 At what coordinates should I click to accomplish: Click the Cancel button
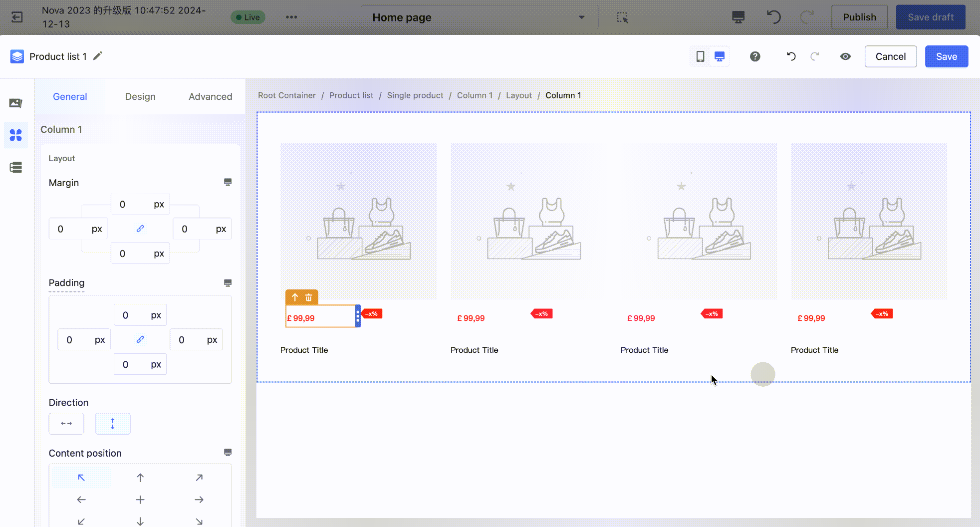(890, 56)
